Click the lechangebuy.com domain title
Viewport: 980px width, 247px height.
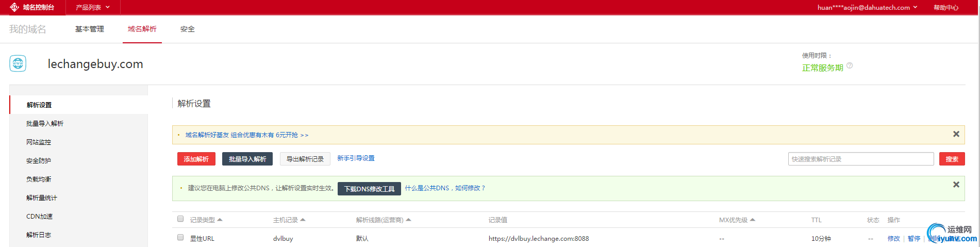click(95, 64)
